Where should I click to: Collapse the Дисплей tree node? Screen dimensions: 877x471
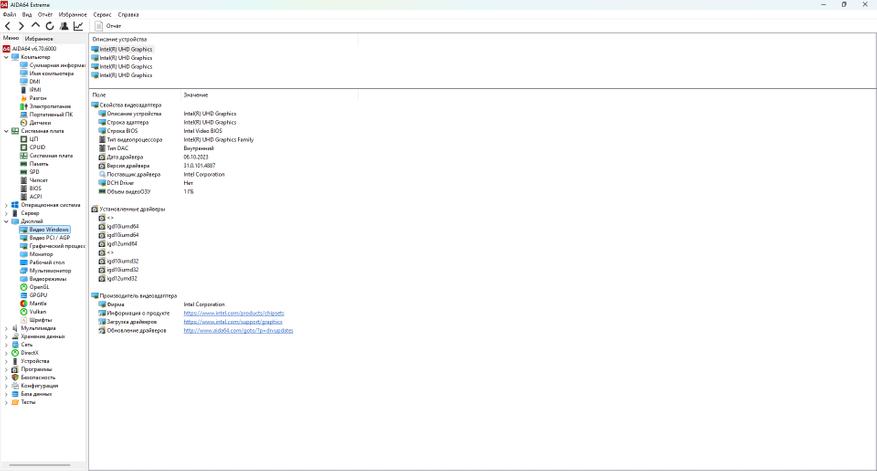pyautogui.click(x=6, y=221)
